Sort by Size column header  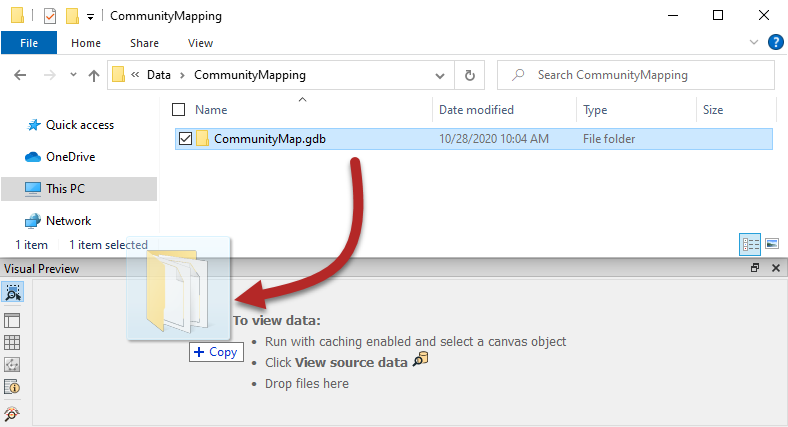tap(713, 110)
